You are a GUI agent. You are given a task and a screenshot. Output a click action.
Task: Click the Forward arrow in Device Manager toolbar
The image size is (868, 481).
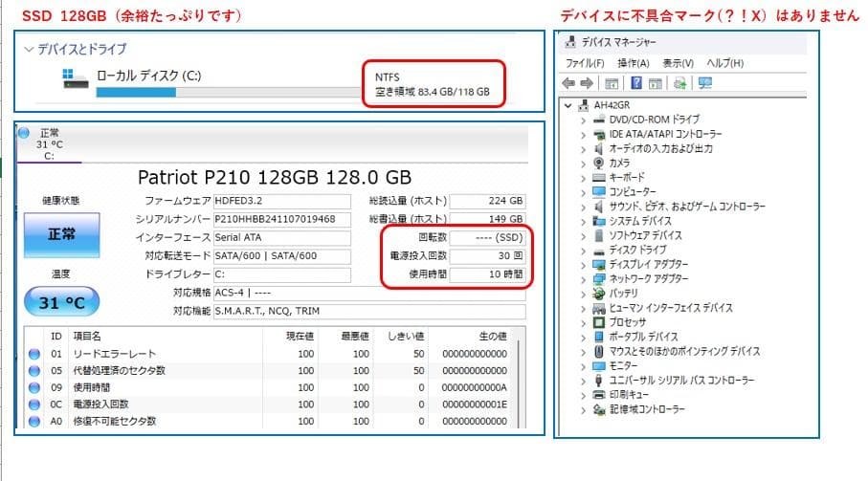click(x=587, y=83)
